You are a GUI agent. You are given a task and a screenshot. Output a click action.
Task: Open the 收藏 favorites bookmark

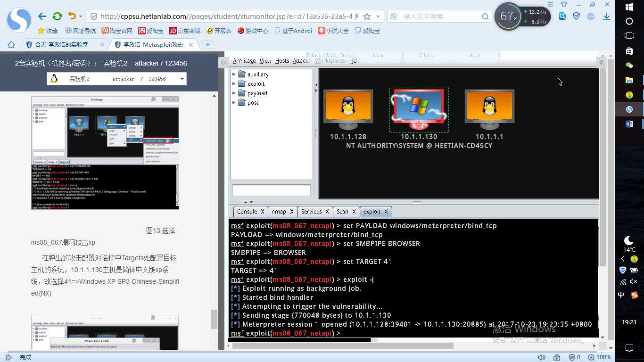coord(48,31)
